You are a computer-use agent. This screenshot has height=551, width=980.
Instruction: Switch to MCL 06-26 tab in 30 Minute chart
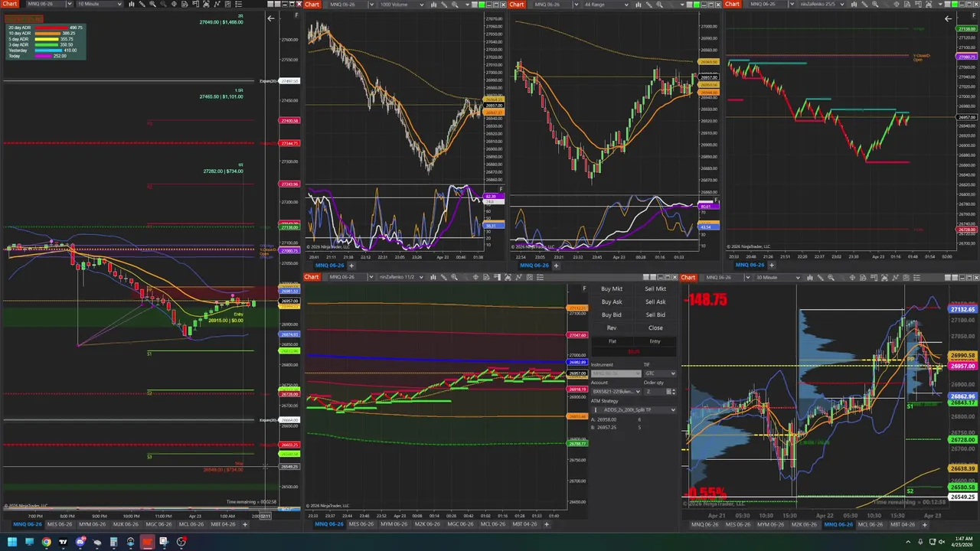click(x=871, y=524)
